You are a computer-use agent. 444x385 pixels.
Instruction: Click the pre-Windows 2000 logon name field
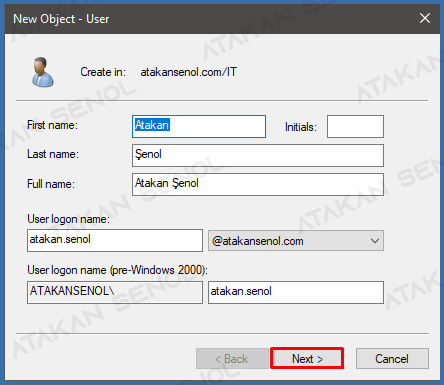coord(296,292)
